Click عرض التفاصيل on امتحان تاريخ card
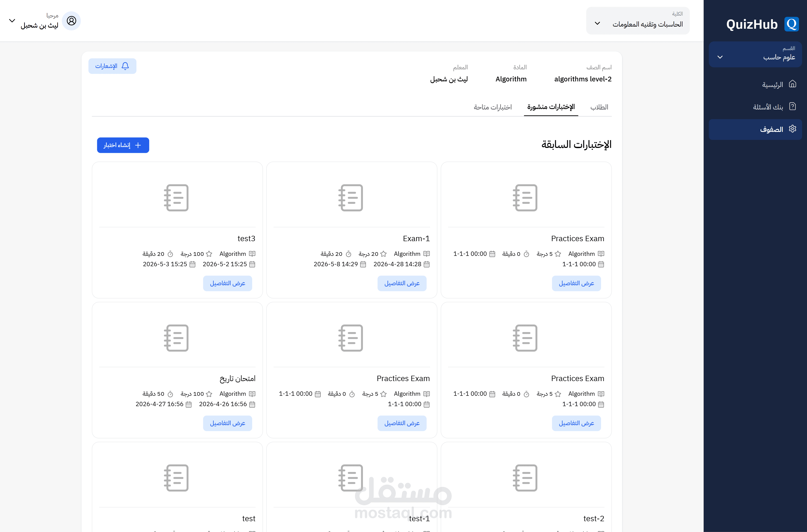The height and width of the screenshot is (532, 807). coord(227,423)
